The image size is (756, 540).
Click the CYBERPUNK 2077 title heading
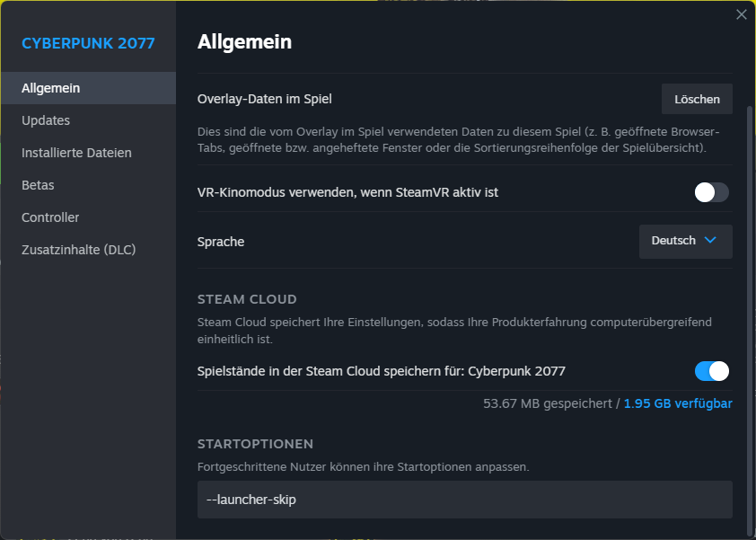point(88,43)
